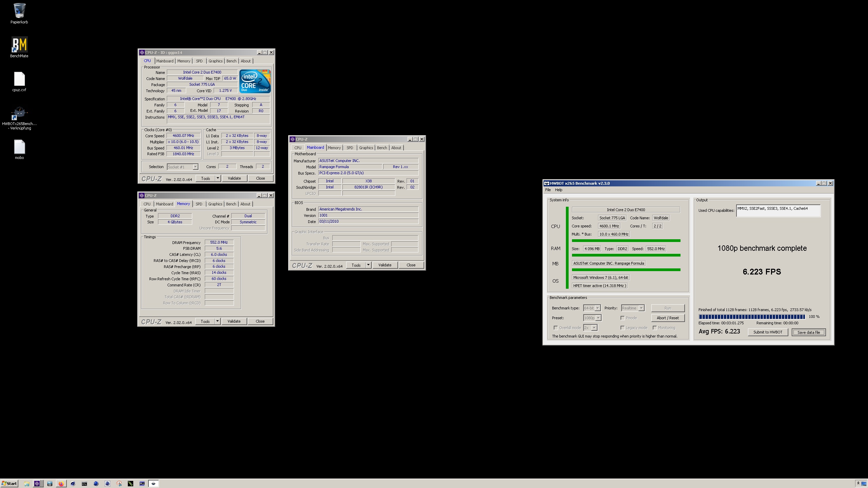Open the Overkill 2x multiplier dropdown
Screen dimensions: 868x488
tap(590, 328)
